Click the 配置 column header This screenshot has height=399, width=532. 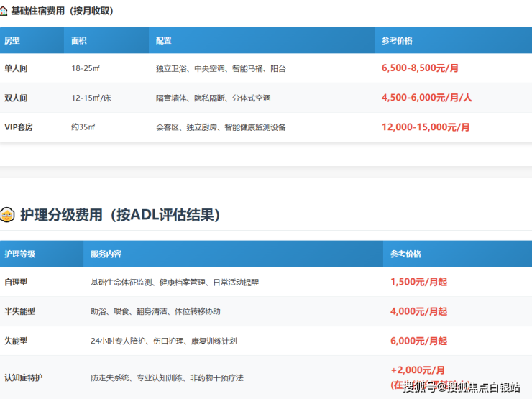click(164, 41)
